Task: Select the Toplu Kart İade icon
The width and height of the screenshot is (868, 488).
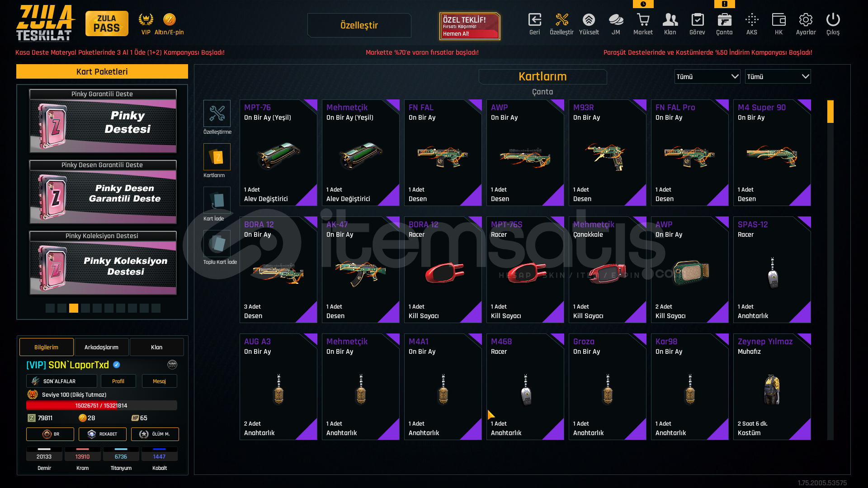Action: [217, 243]
